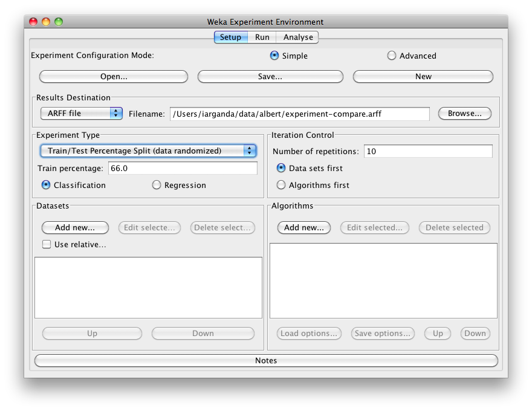Open the Experiment Type dropdown
The image size is (532, 411).
tap(148, 151)
